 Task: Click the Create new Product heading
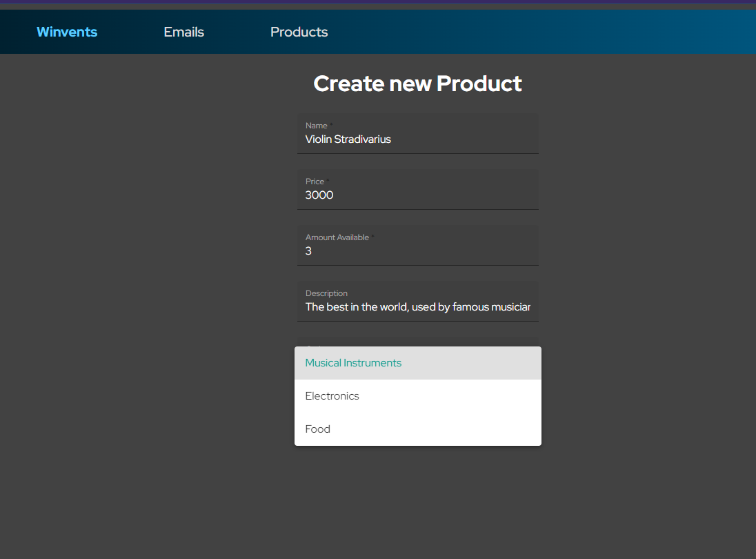click(417, 84)
